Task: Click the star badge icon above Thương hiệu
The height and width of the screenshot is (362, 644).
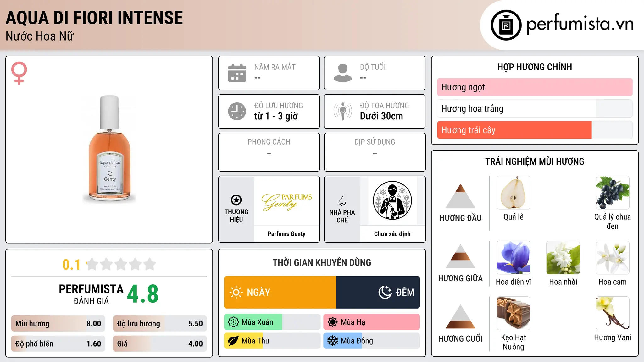Action: (x=236, y=200)
